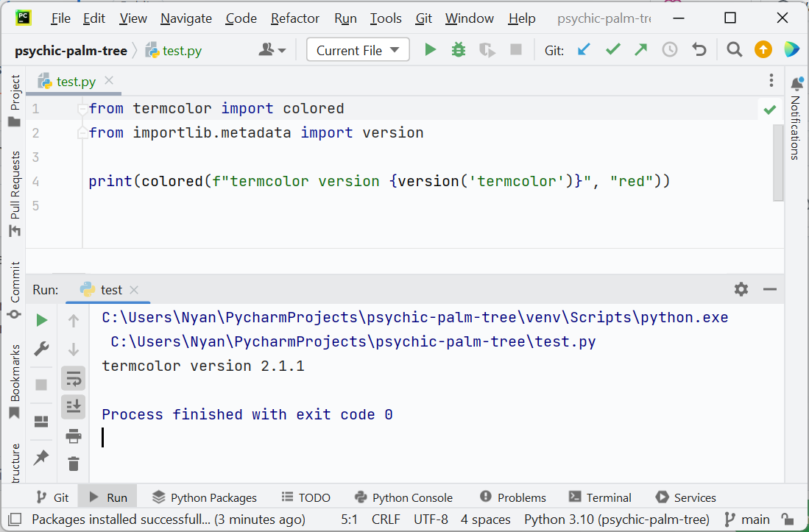
Task: Open the Current File run configuration dropdown
Action: tap(358, 49)
